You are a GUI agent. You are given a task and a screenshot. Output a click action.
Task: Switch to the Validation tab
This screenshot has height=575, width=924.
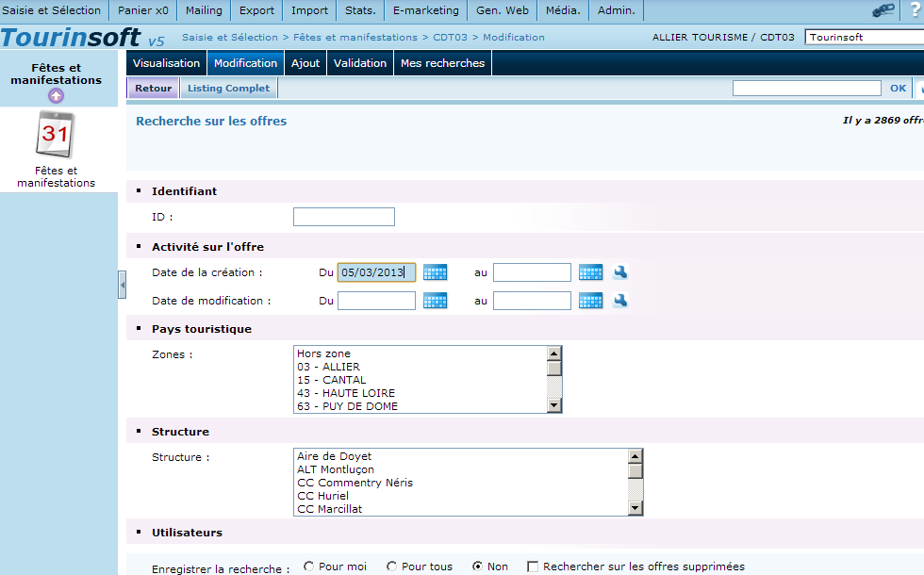[x=360, y=63]
